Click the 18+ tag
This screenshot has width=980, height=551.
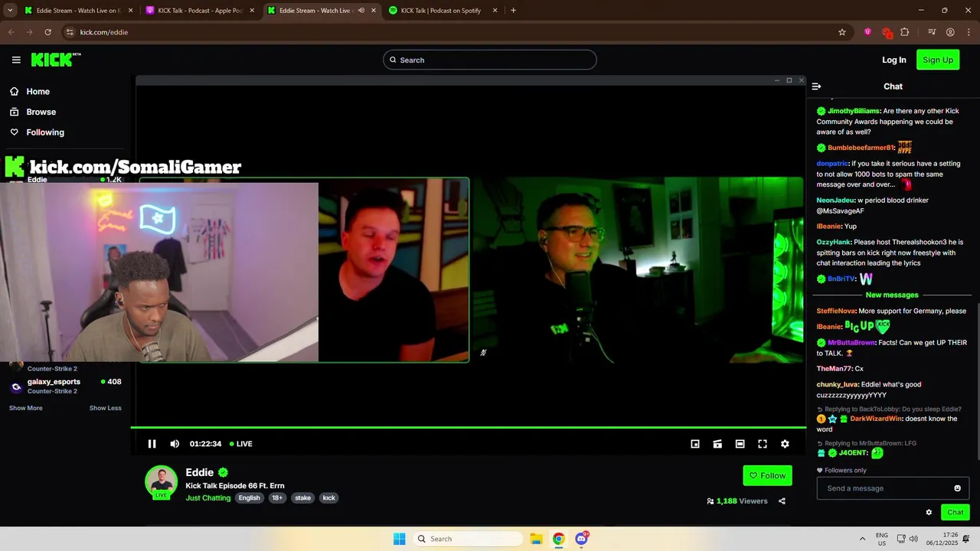click(277, 498)
